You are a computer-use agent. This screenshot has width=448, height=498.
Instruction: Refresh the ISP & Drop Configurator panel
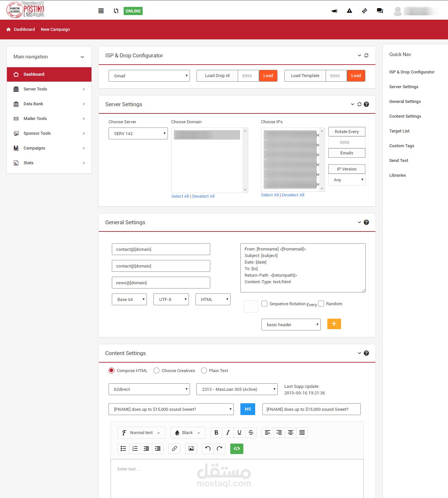coord(366,55)
